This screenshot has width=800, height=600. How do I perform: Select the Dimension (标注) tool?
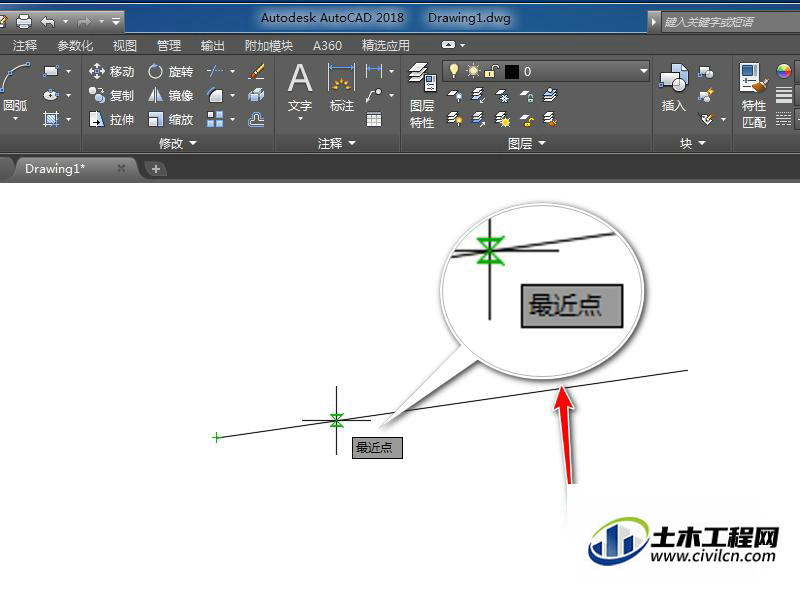341,87
